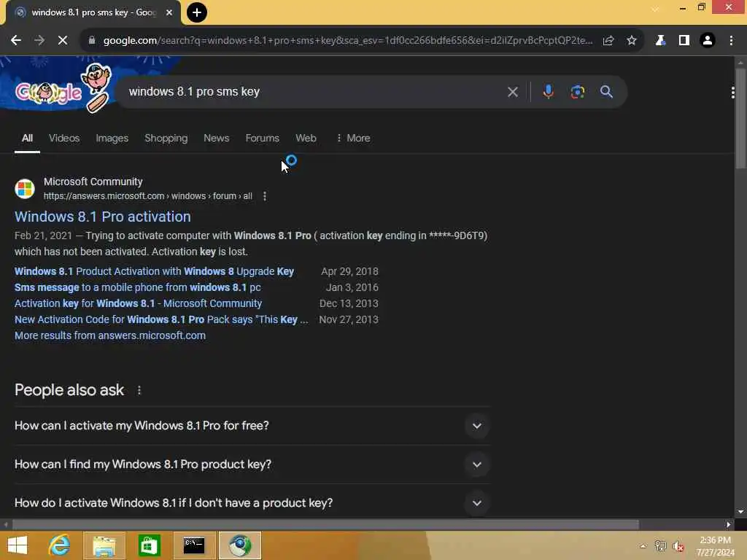Viewport: 747px width, 560px height.
Task: Expand 'How can I activate my Windows 8.1 Pro for free?'
Action: tap(252, 426)
